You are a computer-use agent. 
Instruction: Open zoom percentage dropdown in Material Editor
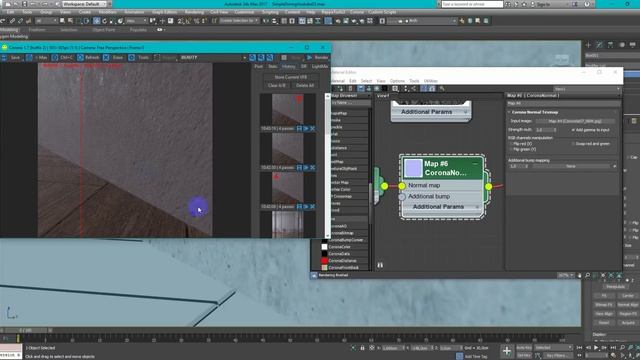566,276
